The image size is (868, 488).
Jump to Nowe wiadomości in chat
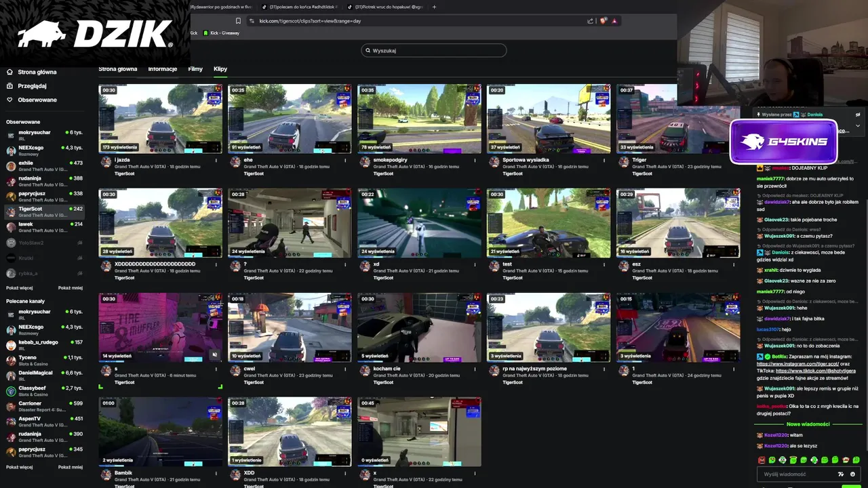(x=807, y=424)
